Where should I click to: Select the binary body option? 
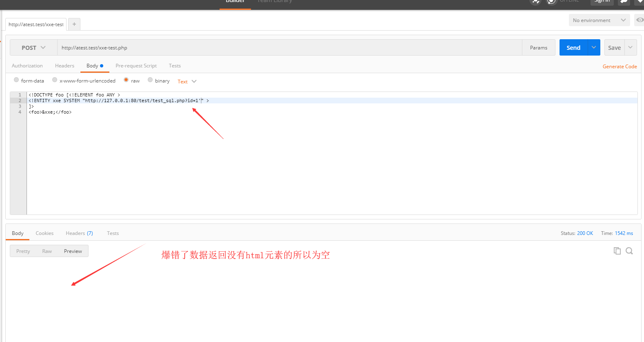point(150,80)
